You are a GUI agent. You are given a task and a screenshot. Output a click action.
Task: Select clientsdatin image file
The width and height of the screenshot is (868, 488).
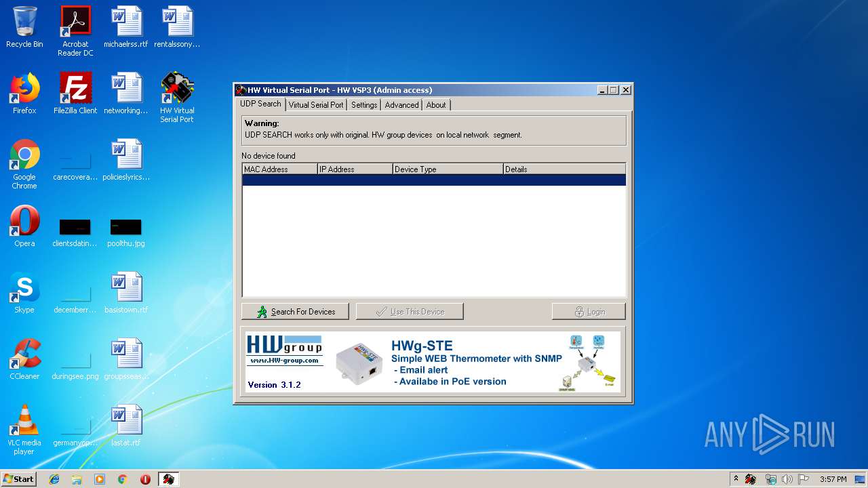(x=75, y=232)
